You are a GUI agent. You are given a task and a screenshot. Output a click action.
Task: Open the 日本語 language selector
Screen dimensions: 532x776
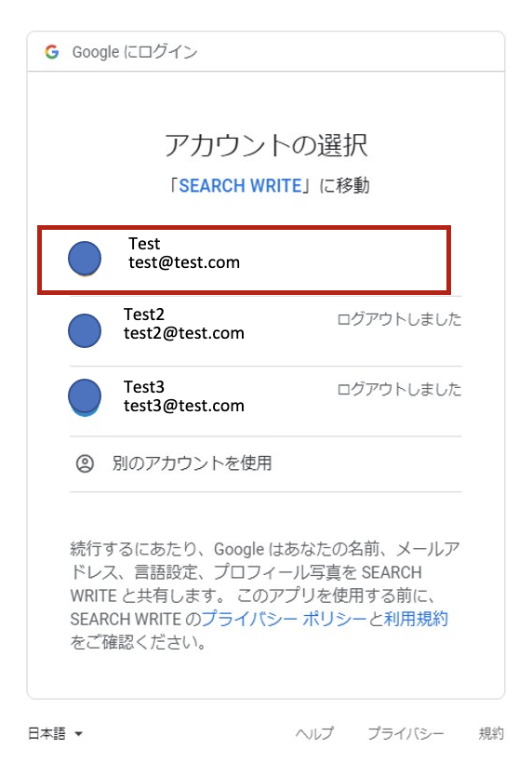click(56, 733)
